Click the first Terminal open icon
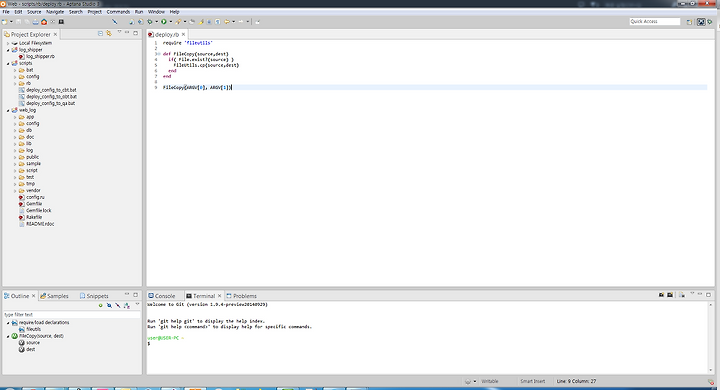The width and height of the screenshot is (720, 390). pyautogui.click(x=661, y=295)
